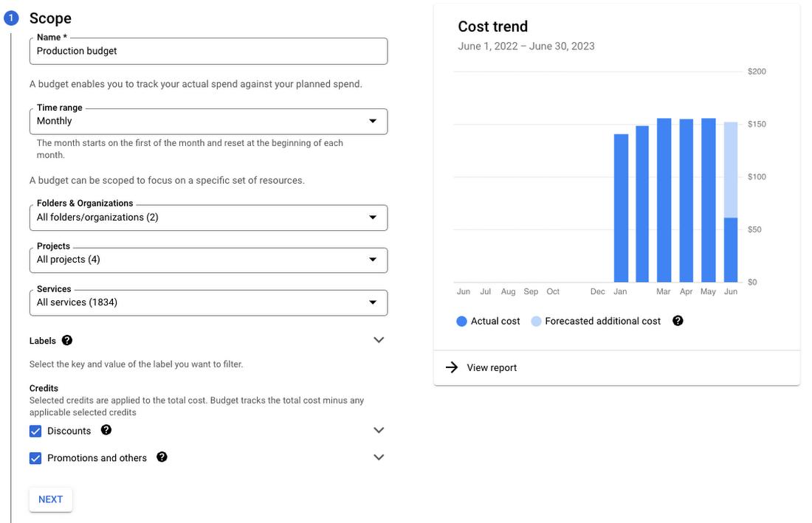Open the Projects dropdown showing All projects (4)

coord(208,260)
